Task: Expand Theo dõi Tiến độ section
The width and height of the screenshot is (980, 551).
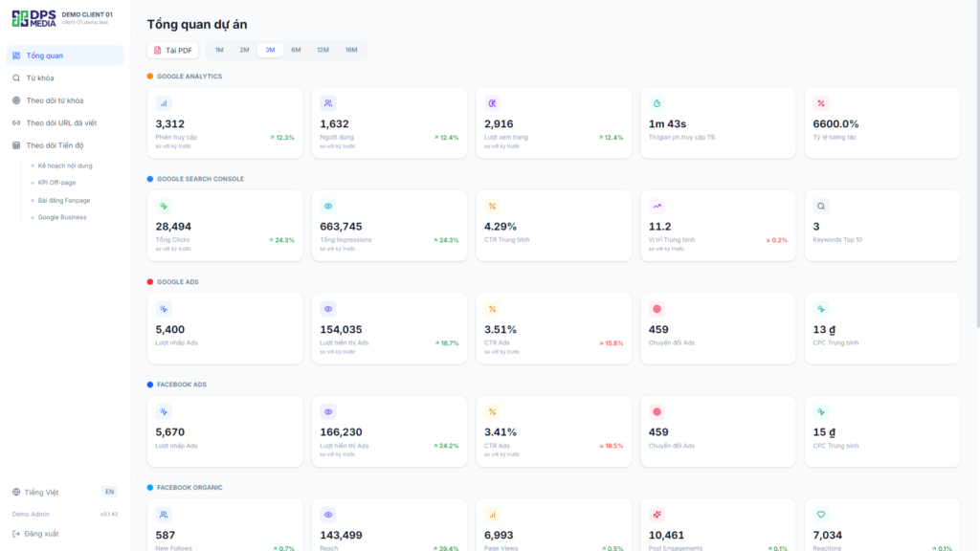Action: 65,145
